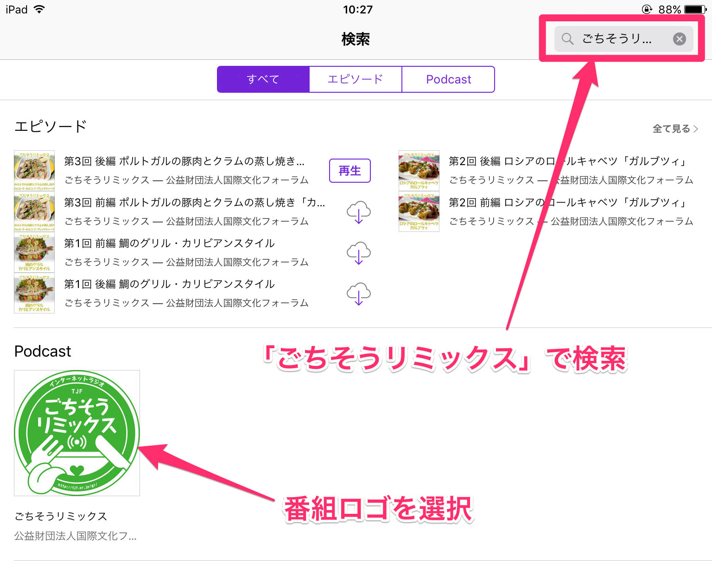Open thumbnail of 第1回 後編 鯛のグリル episode
This screenshot has width=712, height=588.
pos(34,293)
